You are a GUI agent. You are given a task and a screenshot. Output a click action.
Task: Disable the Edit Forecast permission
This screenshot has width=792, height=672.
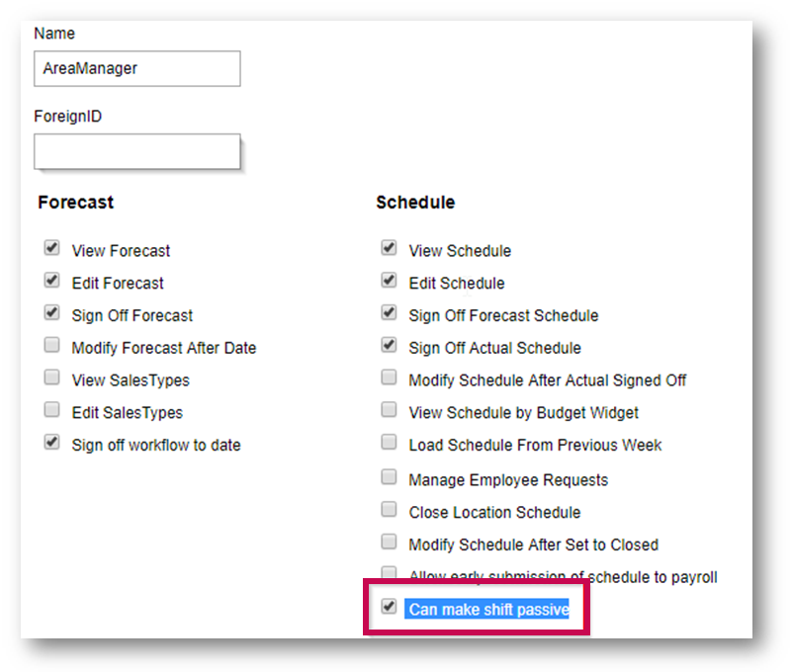(x=51, y=281)
